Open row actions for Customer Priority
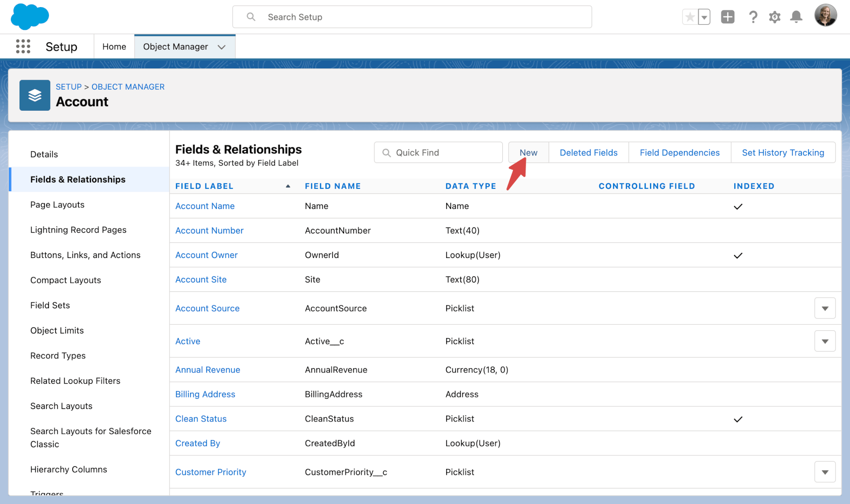 [825, 472]
